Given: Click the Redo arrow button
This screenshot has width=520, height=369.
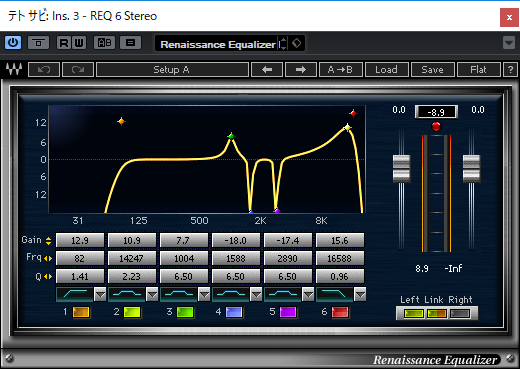Looking at the screenshot, I should coord(78,70).
